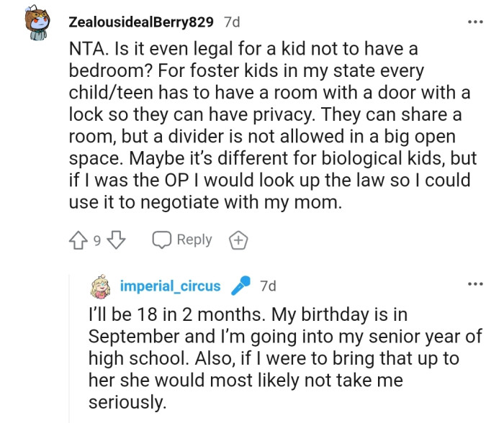Visit ZealousidealBerry829's profile via username
This screenshot has width=504, height=423.
(x=140, y=22)
